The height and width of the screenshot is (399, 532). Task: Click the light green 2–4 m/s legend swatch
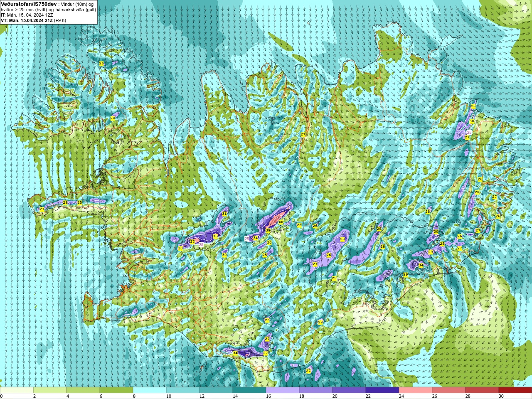click(50, 390)
